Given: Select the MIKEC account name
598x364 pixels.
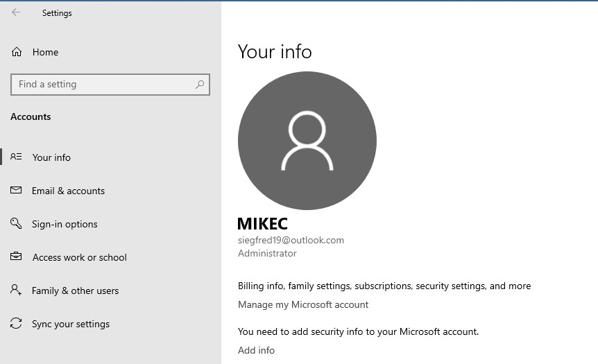Looking at the screenshot, I should pos(262,224).
